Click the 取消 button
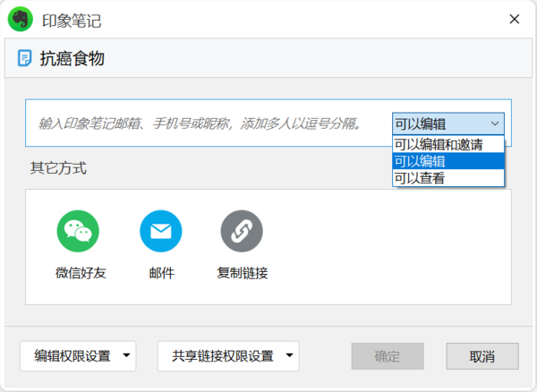This screenshot has width=537, height=392. point(482,356)
